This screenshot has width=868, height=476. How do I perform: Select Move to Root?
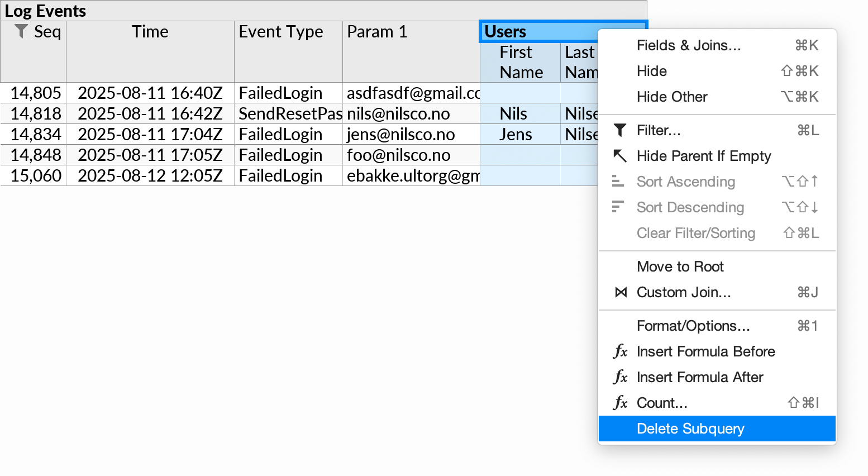(x=680, y=266)
